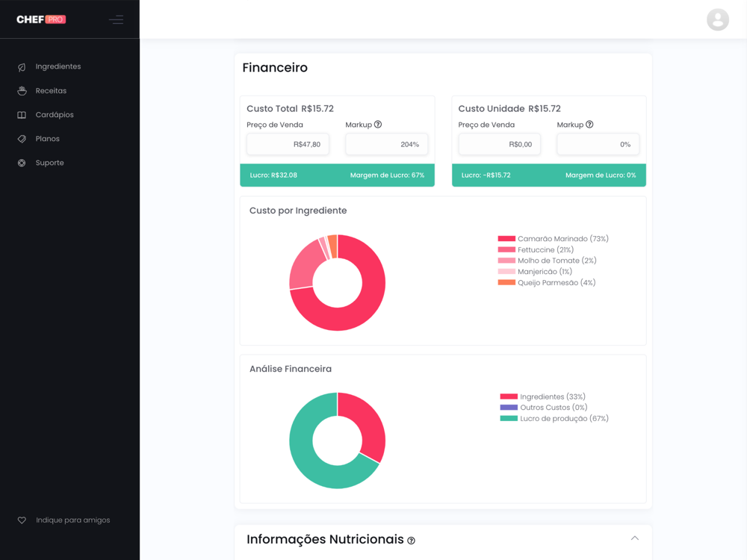Image resolution: width=747 pixels, height=560 pixels.
Task: Click the Preço de Venda field showing R$47,80
Action: tap(288, 144)
